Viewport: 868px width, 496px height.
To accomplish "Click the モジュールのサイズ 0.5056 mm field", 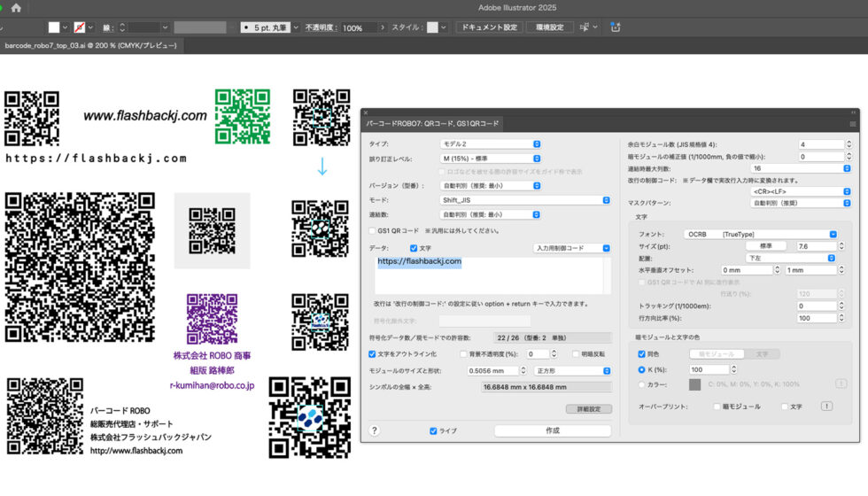I will point(492,370).
